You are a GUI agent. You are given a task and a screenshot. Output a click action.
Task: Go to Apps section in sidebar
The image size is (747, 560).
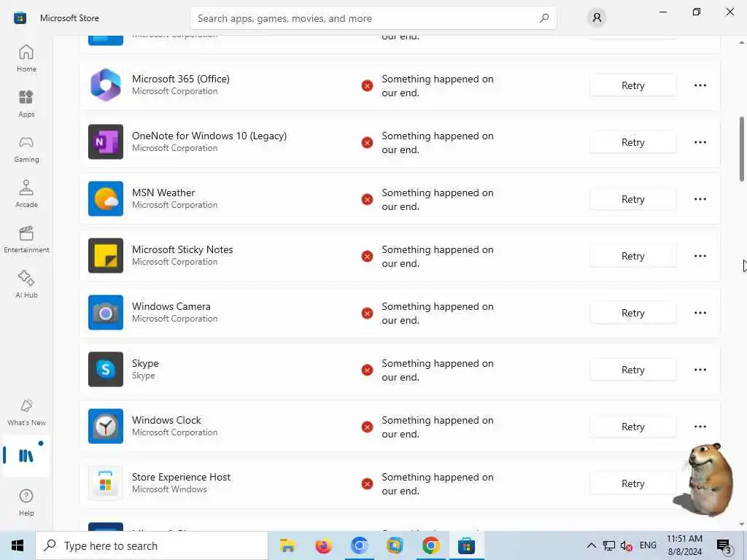click(26, 104)
